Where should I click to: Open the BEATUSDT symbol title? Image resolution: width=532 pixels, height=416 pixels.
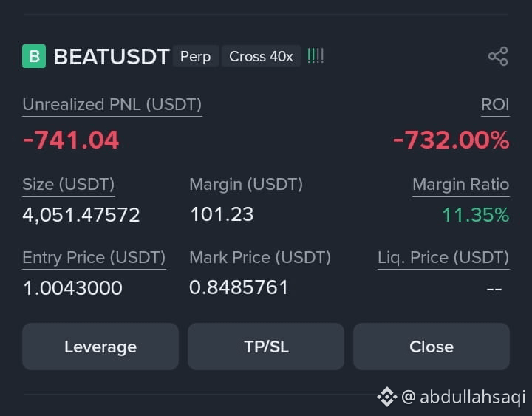(112, 56)
